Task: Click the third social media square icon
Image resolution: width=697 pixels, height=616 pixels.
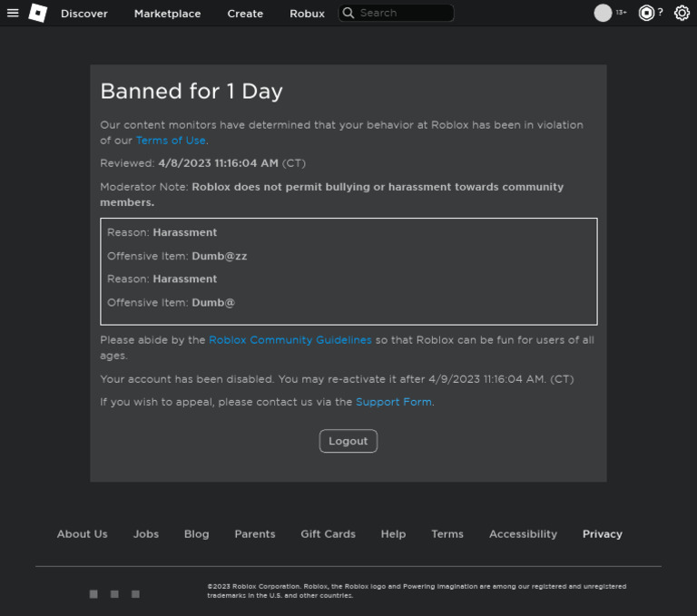Action: pos(135,594)
